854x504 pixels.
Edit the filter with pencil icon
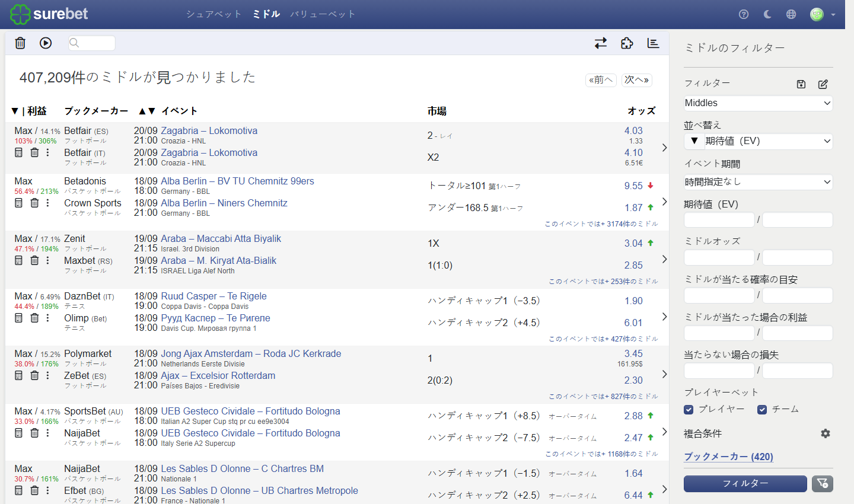pyautogui.click(x=823, y=84)
